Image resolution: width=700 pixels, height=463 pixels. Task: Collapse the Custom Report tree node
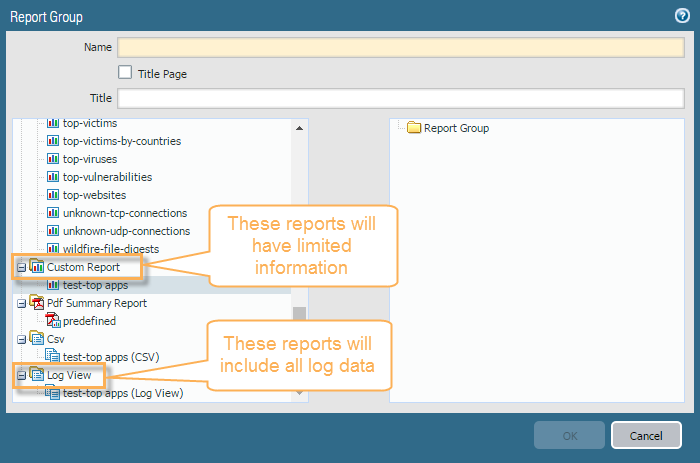[x=21, y=267]
